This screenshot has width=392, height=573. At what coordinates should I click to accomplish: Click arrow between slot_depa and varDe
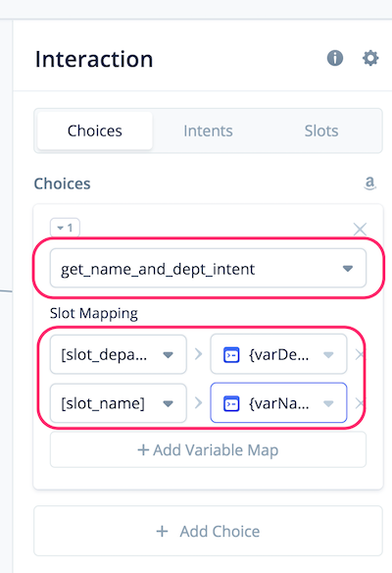tap(198, 354)
